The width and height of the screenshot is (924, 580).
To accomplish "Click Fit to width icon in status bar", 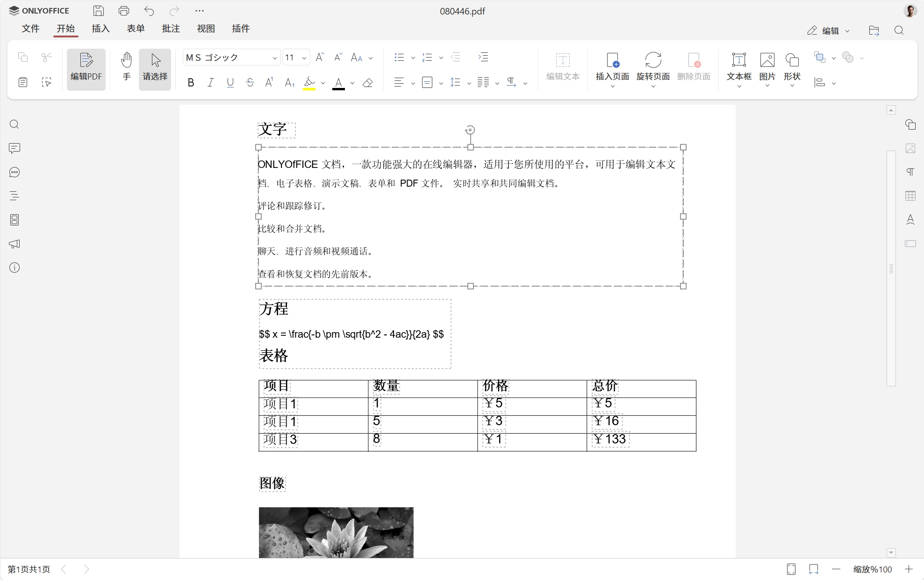I will coord(814,569).
